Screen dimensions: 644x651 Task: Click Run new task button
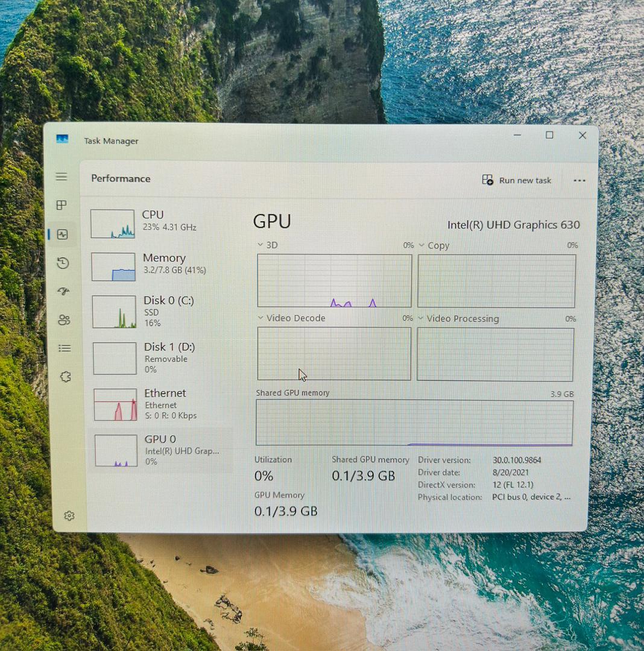(x=517, y=180)
